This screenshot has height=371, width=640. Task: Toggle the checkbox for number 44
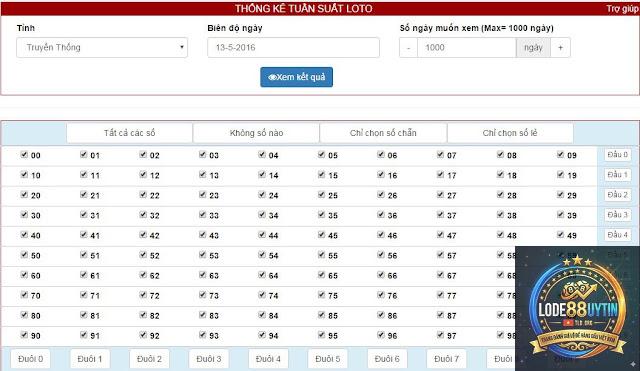click(x=262, y=234)
